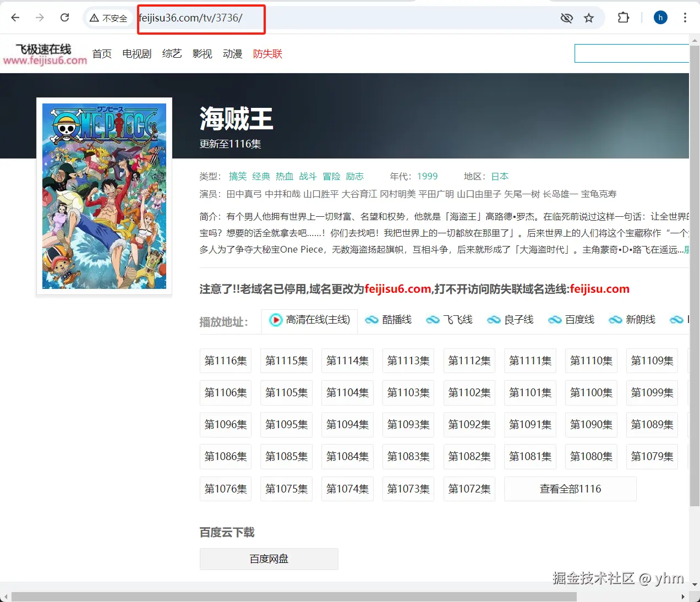Click the cloud icon beside 酷播线

click(371, 320)
